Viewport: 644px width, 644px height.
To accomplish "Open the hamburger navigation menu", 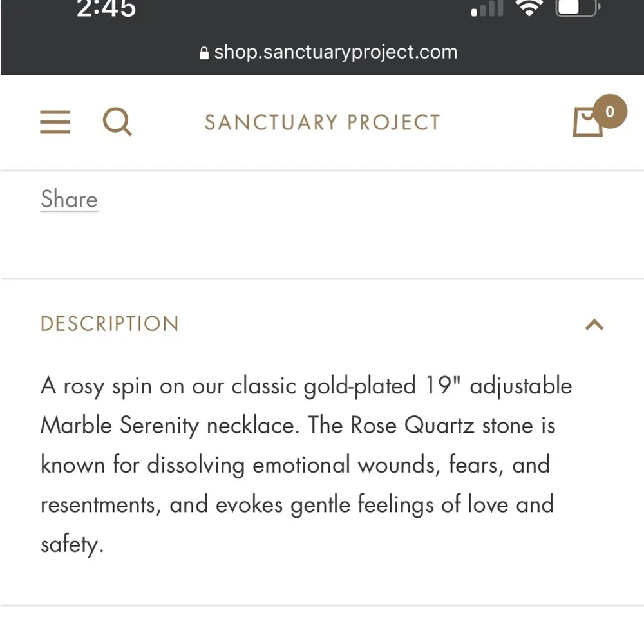I will pyautogui.click(x=55, y=122).
